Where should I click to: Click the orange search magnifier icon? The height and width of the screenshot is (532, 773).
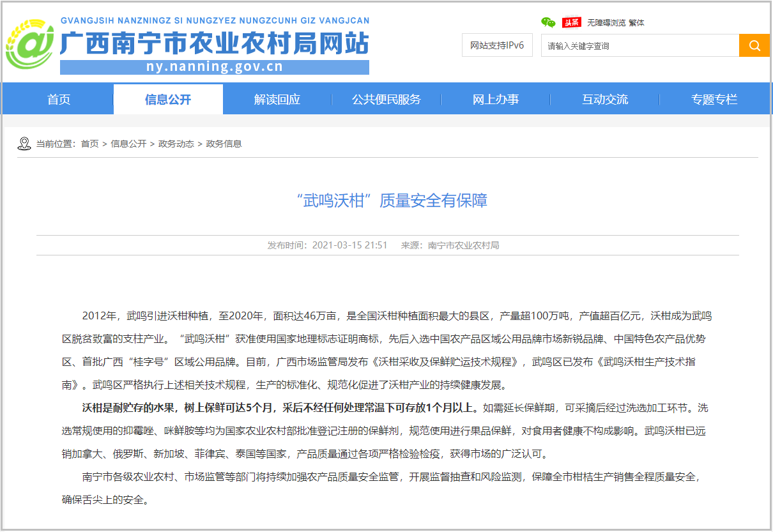click(754, 45)
